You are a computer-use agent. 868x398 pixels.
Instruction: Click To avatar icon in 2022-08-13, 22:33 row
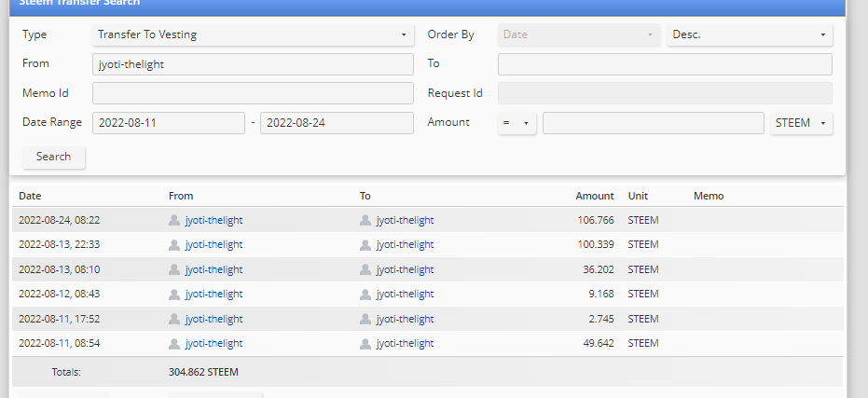click(365, 244)
